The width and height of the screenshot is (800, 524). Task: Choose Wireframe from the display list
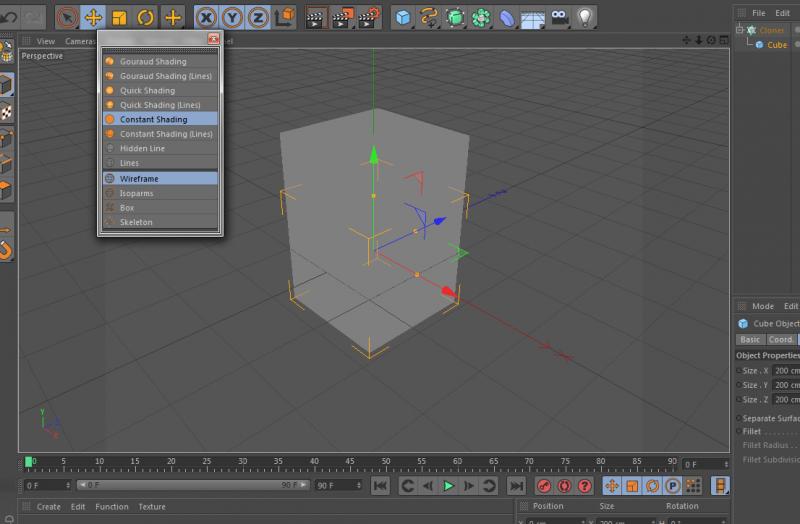coord(139,178)
